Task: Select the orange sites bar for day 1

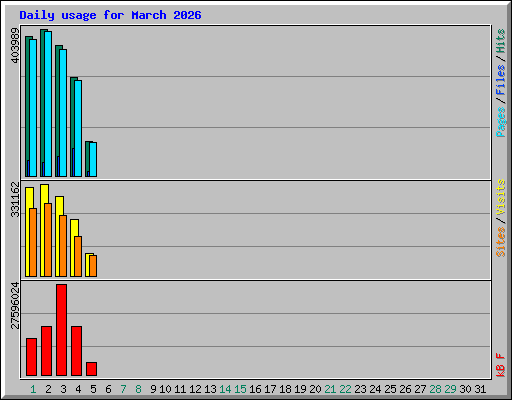Action: (x=33, y=243)
